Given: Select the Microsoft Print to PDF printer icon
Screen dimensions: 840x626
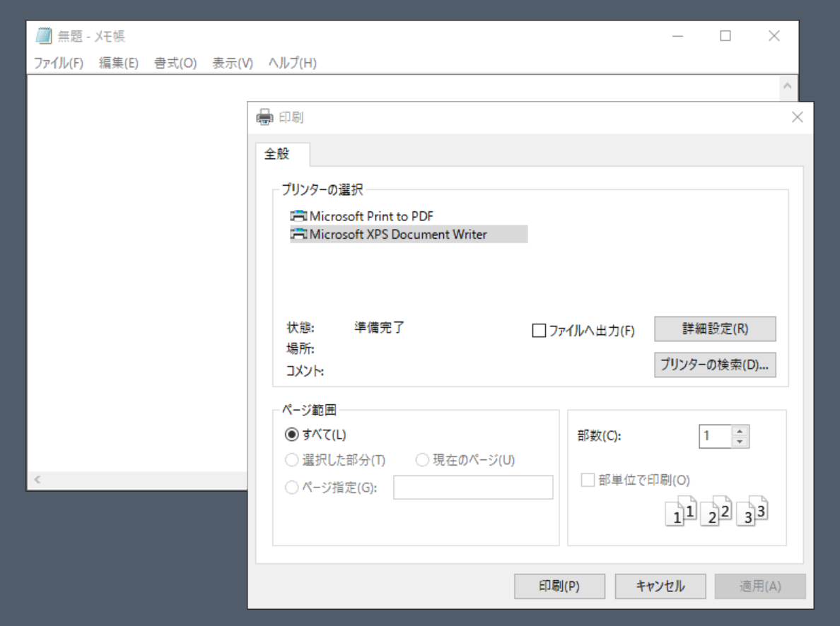Looking at the screenshot, I should [299, 216].
